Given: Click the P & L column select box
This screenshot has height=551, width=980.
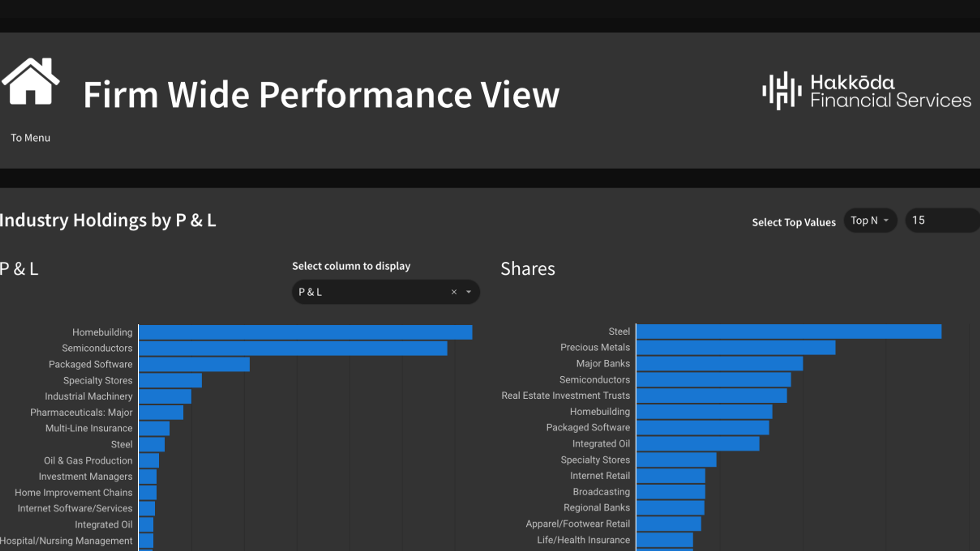Looking at the screenshot, I should (386, 292).
